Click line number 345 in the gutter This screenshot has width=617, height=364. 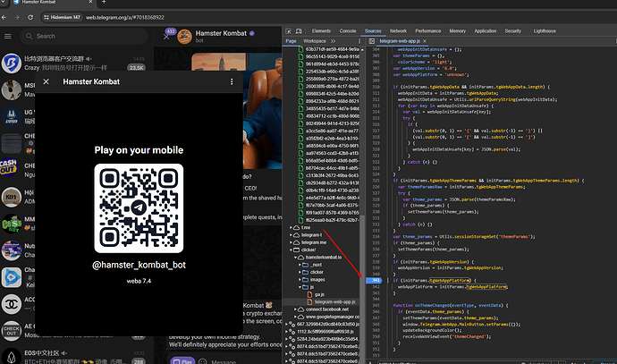pyautogui.click(x=376, y=305)
